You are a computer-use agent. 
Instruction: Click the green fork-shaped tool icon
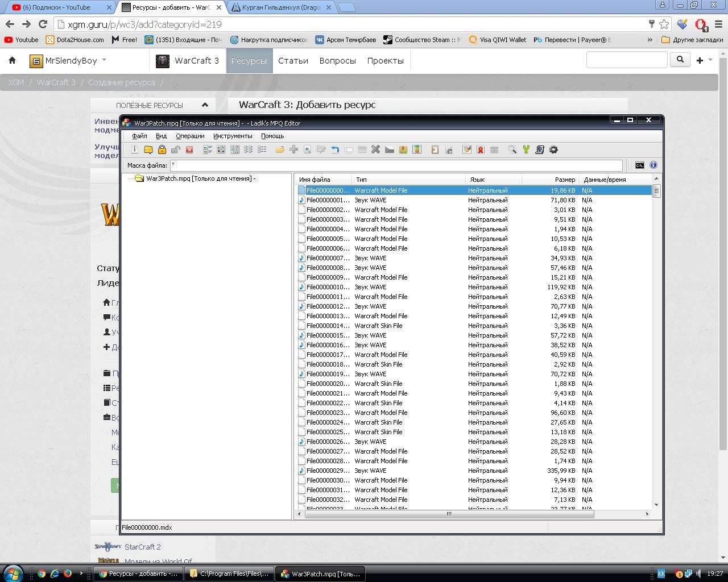526,149
